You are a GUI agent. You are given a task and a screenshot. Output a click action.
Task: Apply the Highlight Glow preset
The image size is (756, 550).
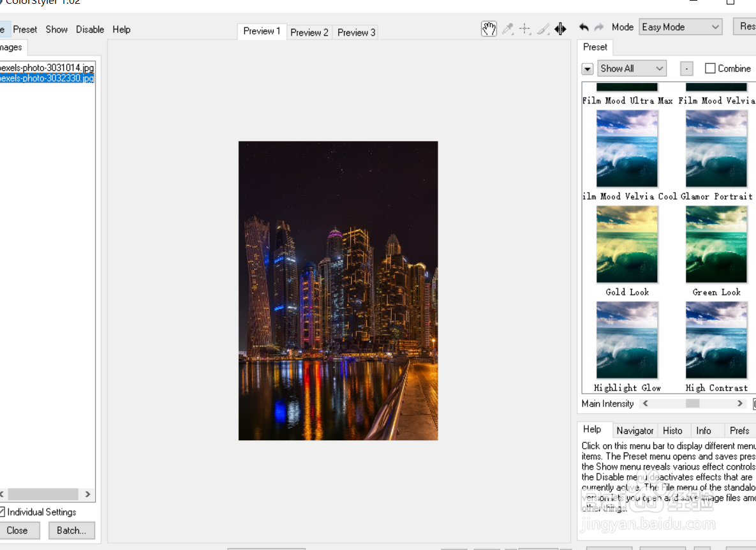[626, 340]
